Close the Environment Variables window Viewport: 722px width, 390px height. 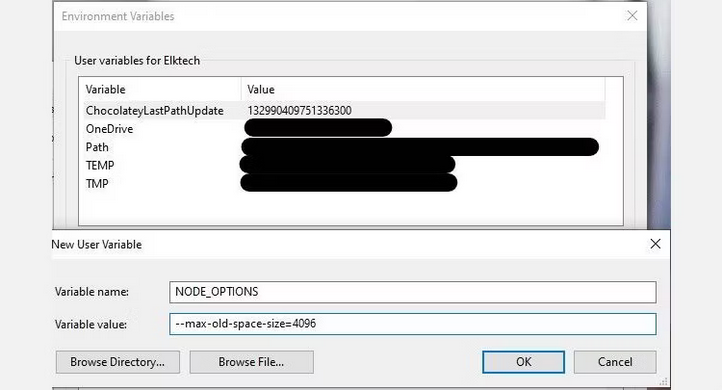pyautogui.click(x=632, y=16)
